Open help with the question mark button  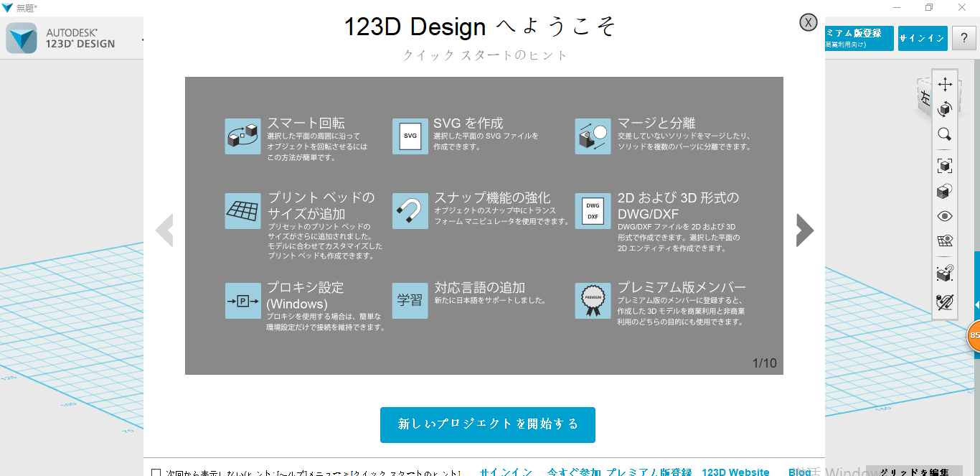point(964,38)
